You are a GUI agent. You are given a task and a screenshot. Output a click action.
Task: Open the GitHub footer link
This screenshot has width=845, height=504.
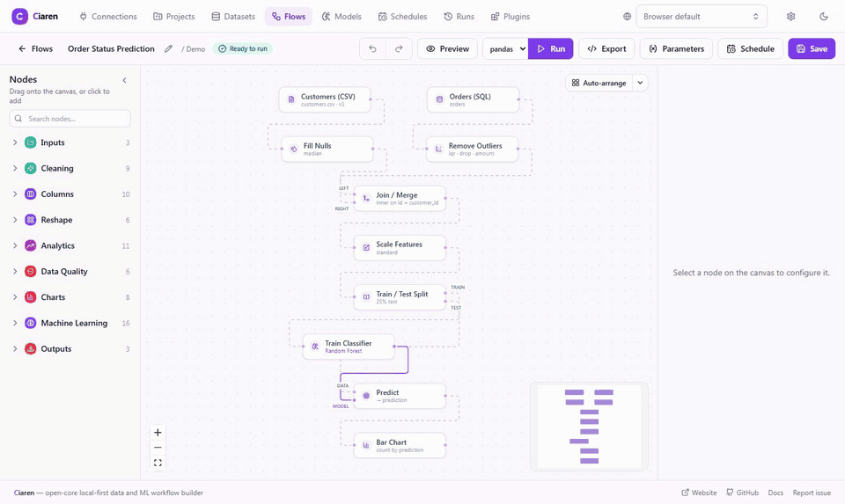742,493
